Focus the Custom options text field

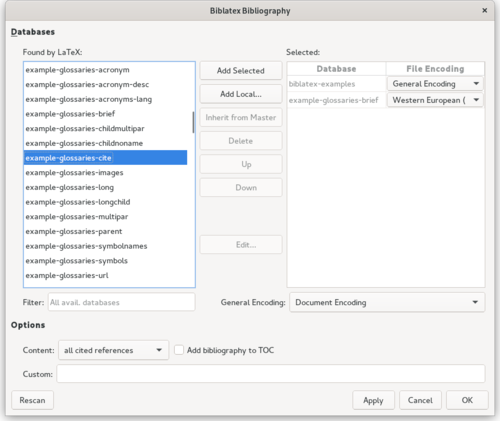(x=271, y=374)
